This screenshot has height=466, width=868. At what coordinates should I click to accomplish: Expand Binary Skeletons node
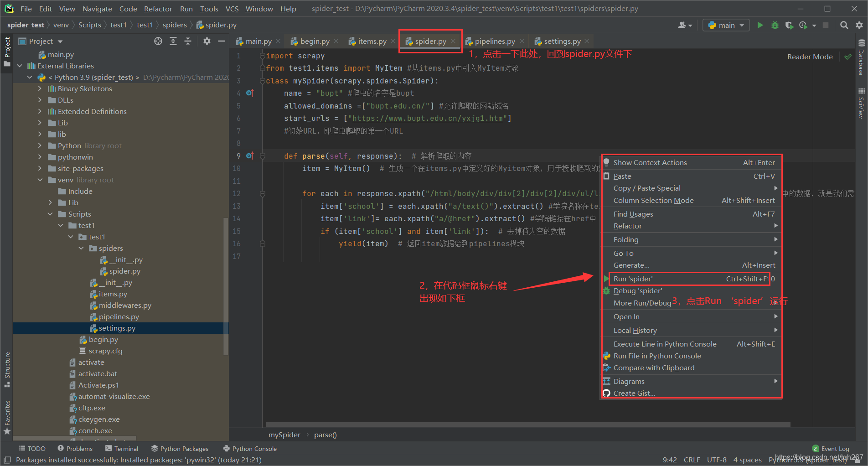[x=40, y=89]
